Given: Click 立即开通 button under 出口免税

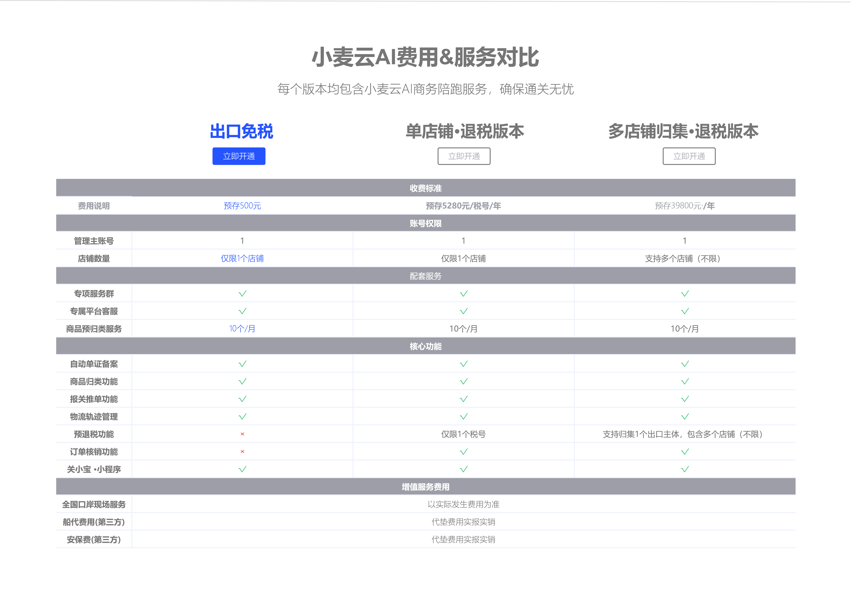Looking at the screenshot, I should [239, 156].
